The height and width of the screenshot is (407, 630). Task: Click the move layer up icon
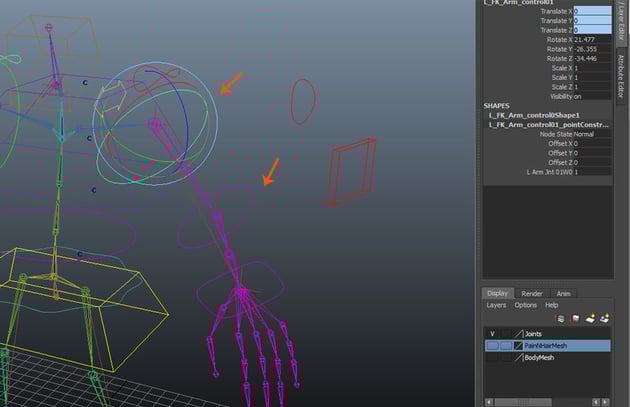pyautogui.click(x=560, y=318)
